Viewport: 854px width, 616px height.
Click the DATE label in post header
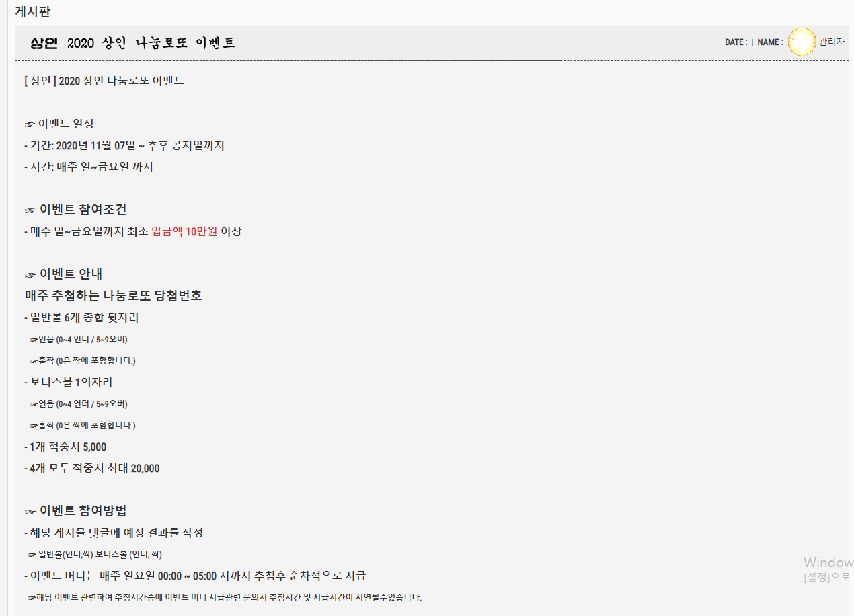735,42
